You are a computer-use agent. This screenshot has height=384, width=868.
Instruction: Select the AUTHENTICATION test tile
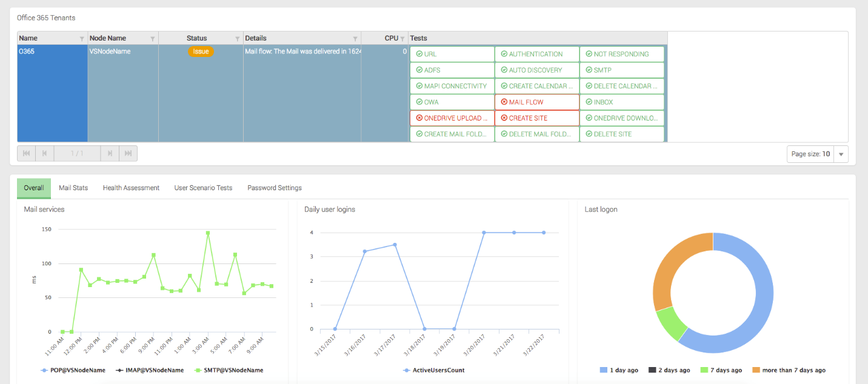537,54
